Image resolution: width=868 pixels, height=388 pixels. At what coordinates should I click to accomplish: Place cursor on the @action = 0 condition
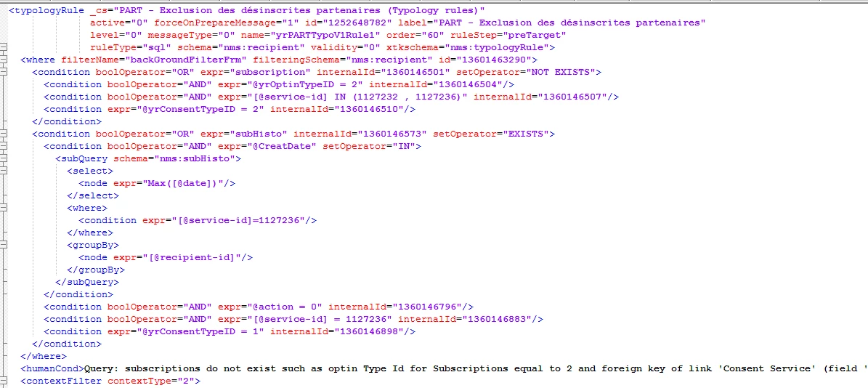tap(259, 307)
